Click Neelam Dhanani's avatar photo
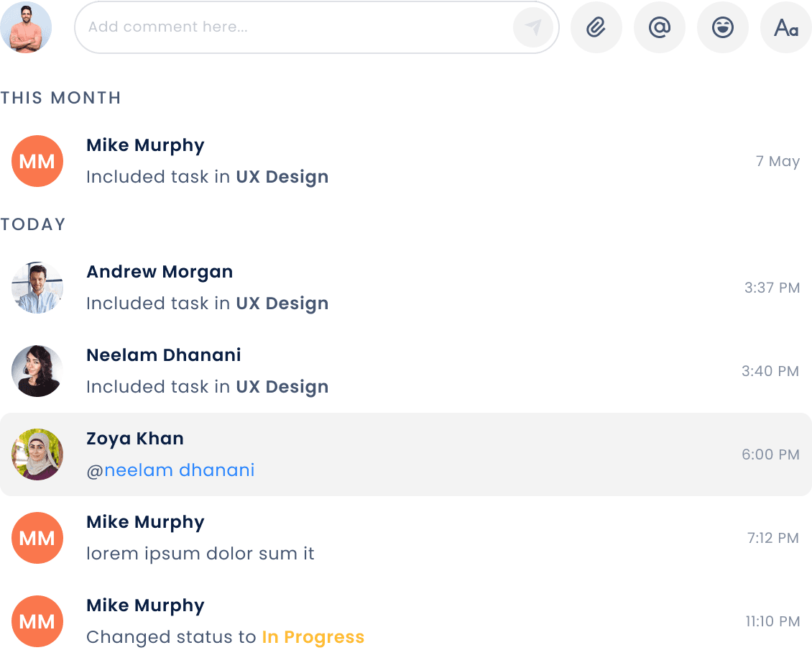Viewport: 812px width, 663px height. click(x=37, y=371)
